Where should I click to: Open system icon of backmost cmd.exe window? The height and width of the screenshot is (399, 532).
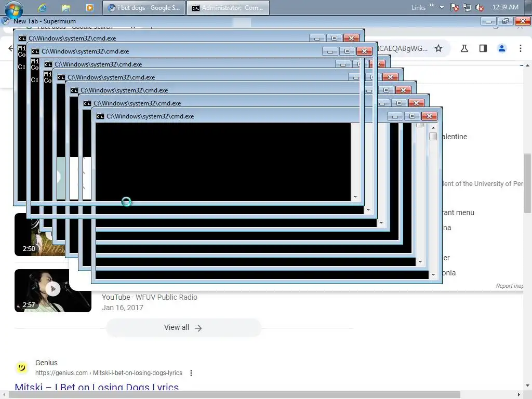click(x=22, y=38)
